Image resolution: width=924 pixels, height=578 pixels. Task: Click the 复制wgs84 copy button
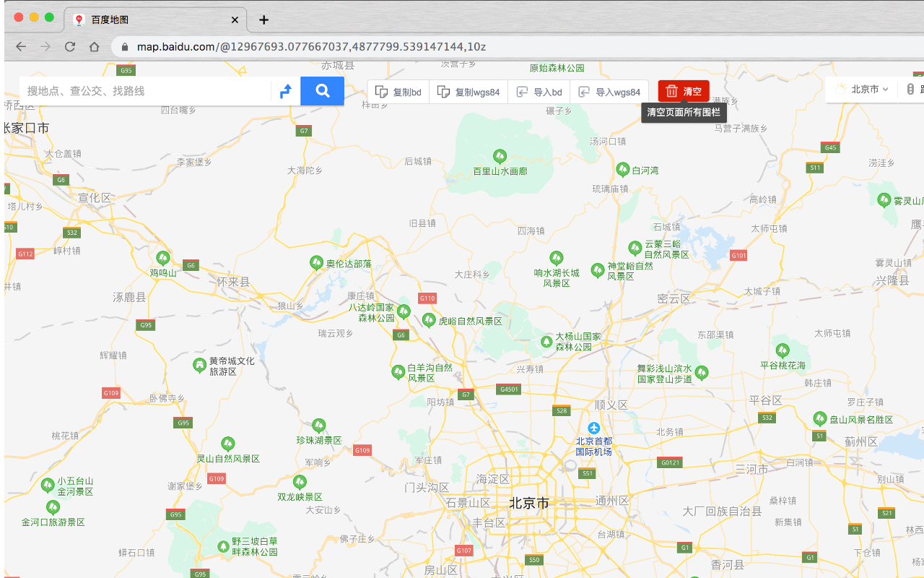[468, 91]
